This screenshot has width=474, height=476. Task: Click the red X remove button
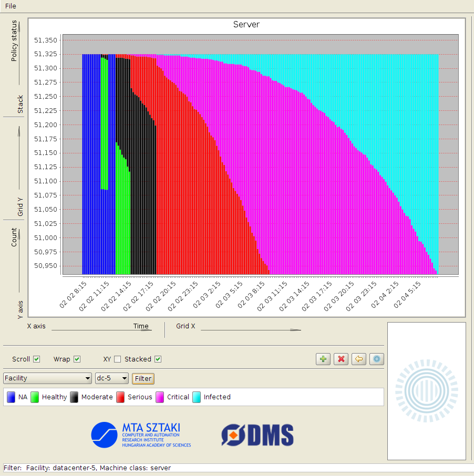pos(341,359)
